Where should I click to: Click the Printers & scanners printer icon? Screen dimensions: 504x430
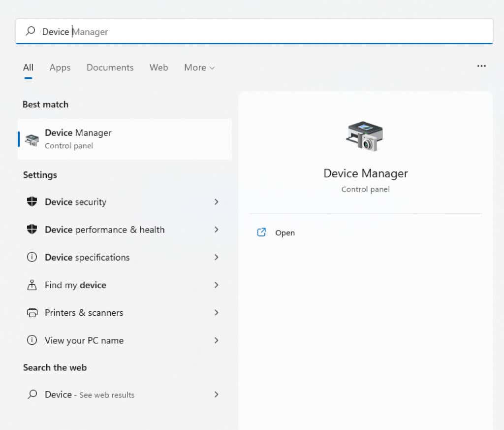pos(32,312)
